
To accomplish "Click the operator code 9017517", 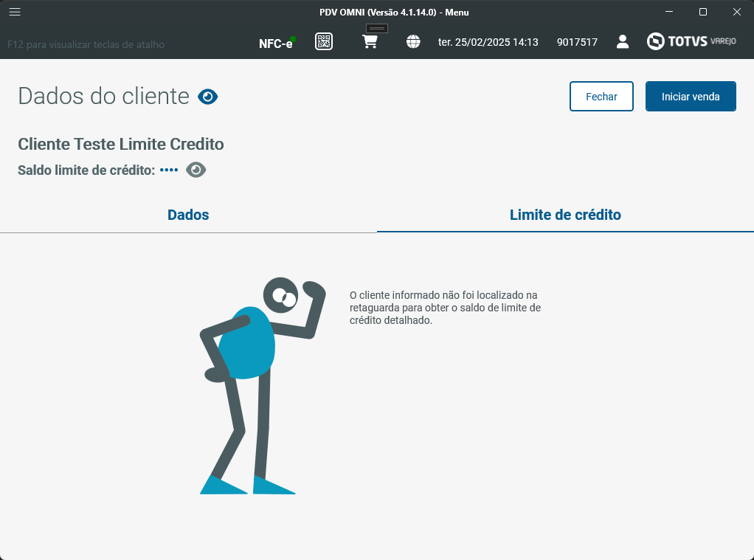I will [x=577, y=42].
